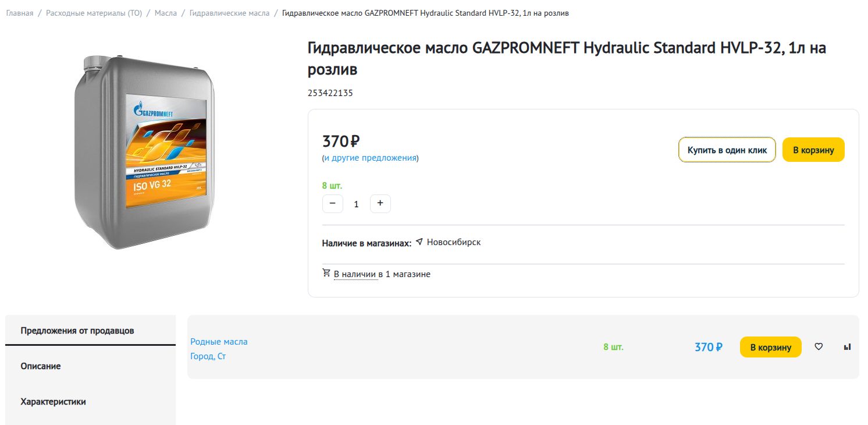
Task: Click the cart icon beside availability text
Action: pyautogui.click(x=326, y=273)
